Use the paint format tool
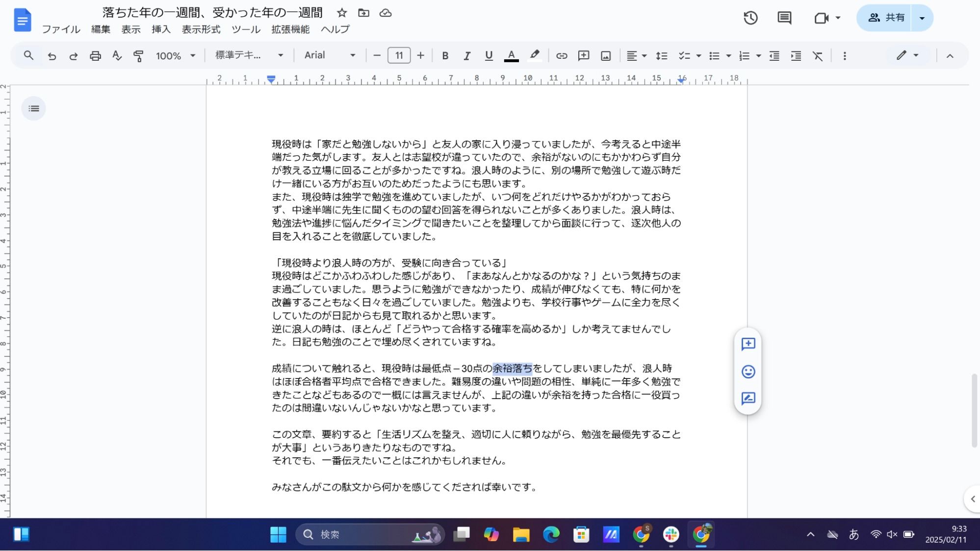The height and width of the screenshot is (551, 980). (x=138, y=55)
